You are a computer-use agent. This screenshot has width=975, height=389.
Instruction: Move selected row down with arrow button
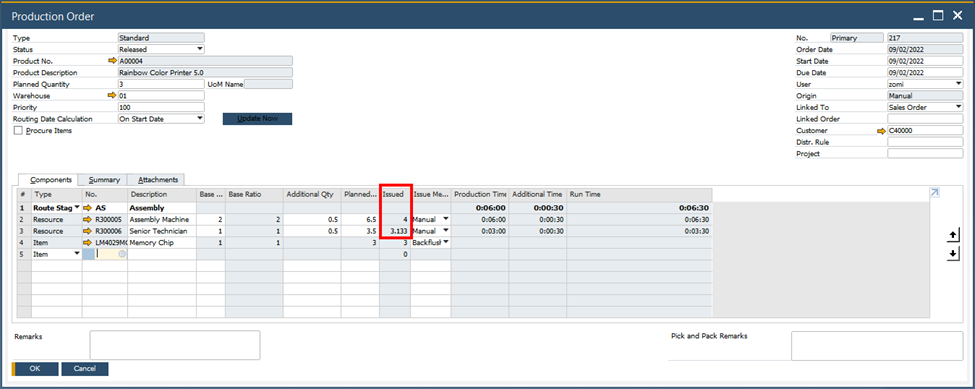point(953,255)
